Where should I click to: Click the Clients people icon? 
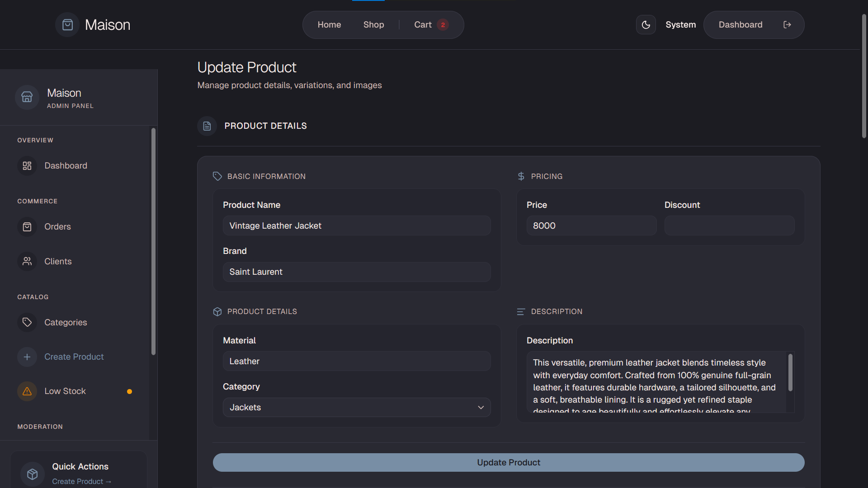(27, 261)
